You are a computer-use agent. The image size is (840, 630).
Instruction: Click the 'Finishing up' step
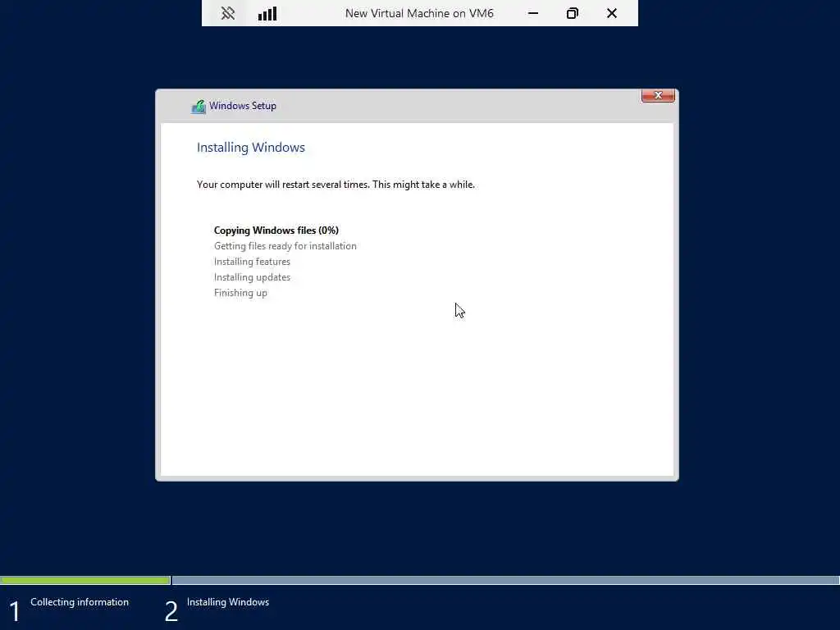[240, 293]
